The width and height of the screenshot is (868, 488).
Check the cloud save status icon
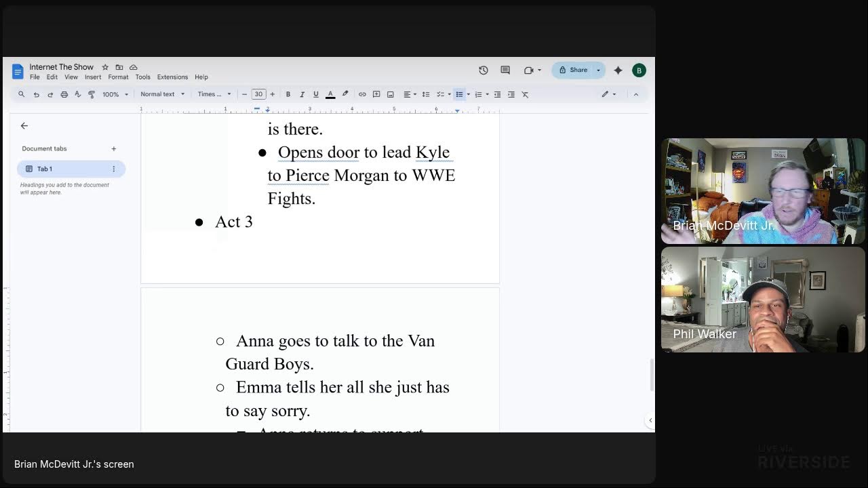click(x=134, y=67)
